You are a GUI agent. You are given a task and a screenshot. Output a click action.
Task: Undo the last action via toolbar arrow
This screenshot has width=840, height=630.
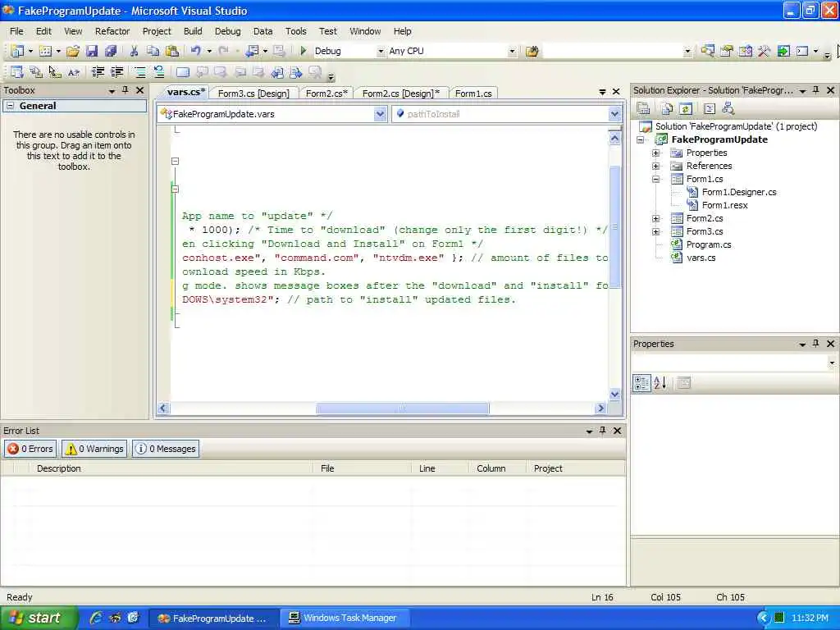click(195, 52)
